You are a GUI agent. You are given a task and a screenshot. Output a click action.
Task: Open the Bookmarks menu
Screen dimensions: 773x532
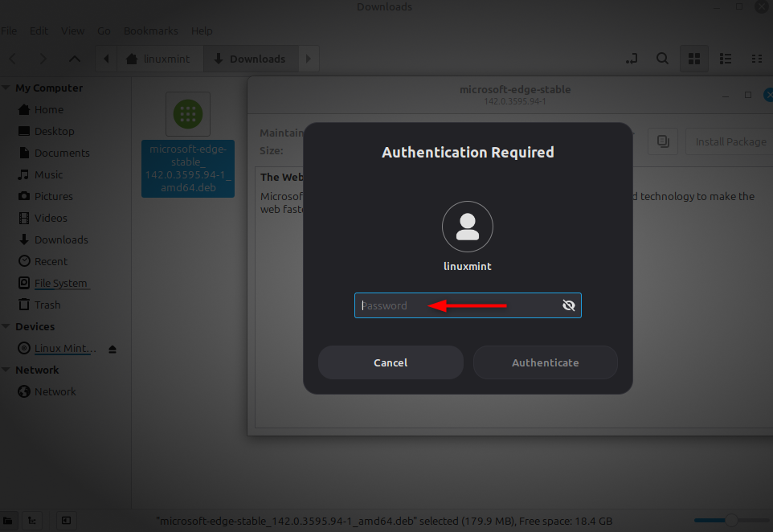(x=150, y=31)
